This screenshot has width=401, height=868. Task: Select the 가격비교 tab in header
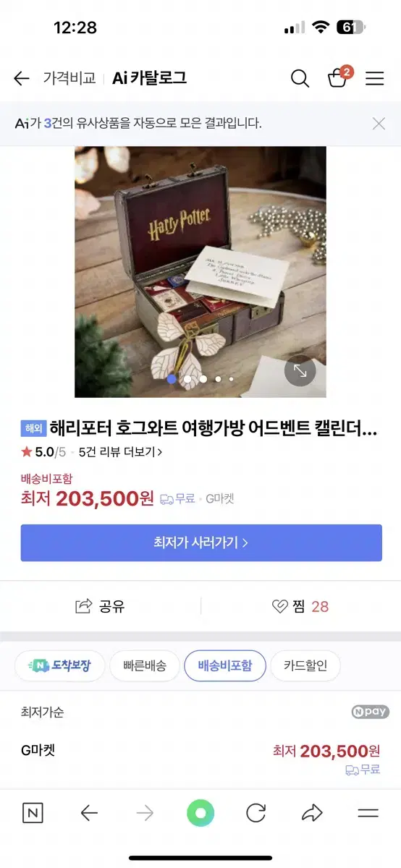pos(69,79)
